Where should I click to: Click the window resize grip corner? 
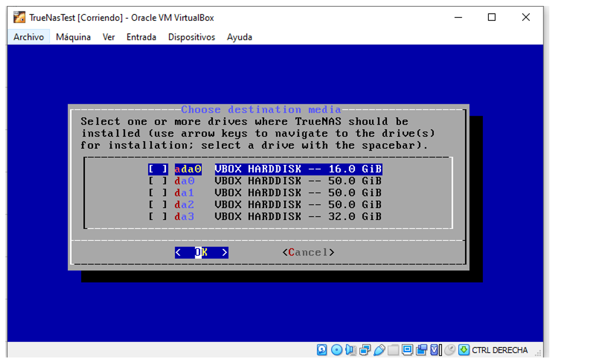click(x=538, y=353)
